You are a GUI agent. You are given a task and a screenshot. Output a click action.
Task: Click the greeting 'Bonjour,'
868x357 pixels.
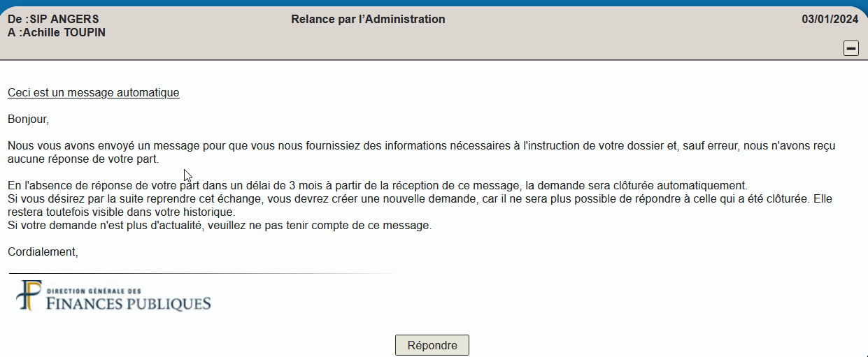pos(28,119)
